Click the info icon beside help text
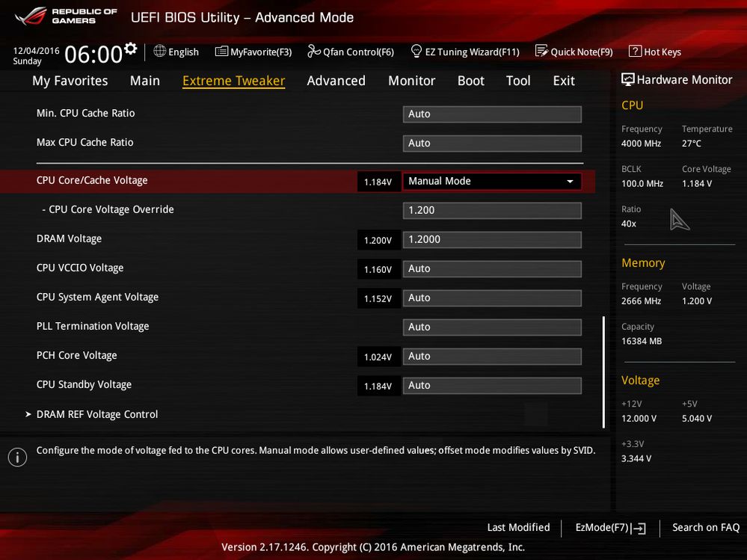Viewport: 747px width, 560px height. pos(18,457)
